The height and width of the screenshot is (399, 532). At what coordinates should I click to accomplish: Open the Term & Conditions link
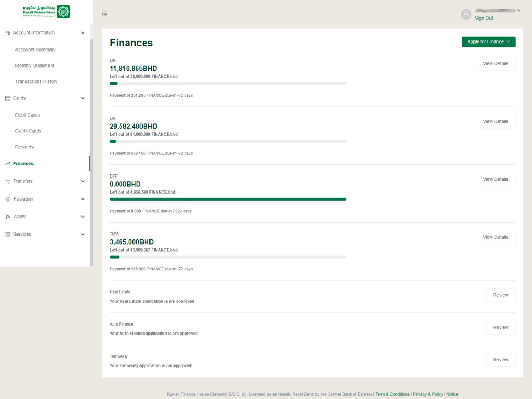point(392,394)
